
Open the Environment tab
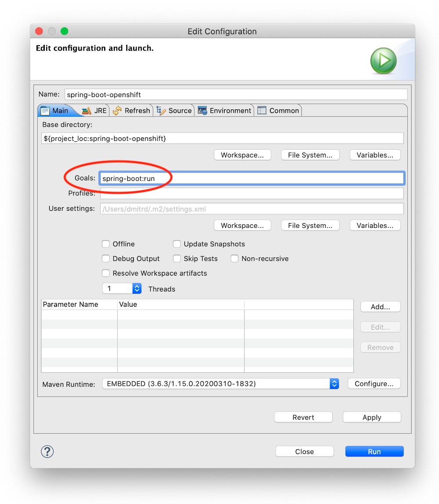(225, 111)
